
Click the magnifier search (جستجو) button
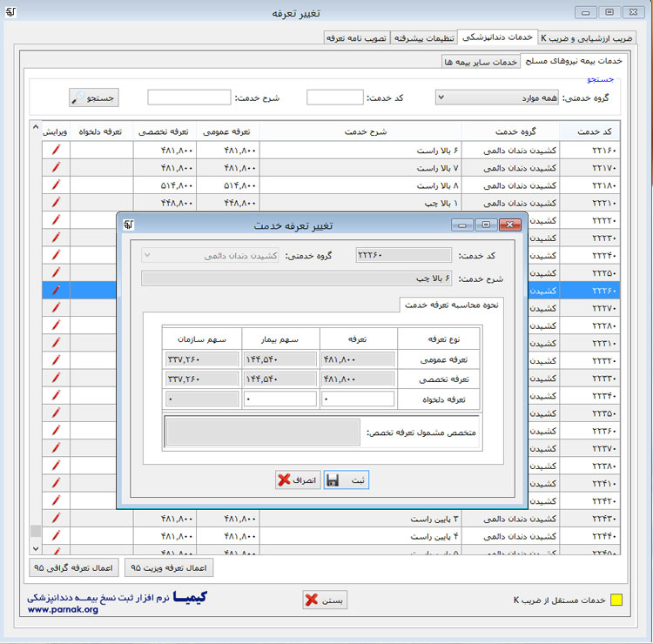(x=94, y=97)
